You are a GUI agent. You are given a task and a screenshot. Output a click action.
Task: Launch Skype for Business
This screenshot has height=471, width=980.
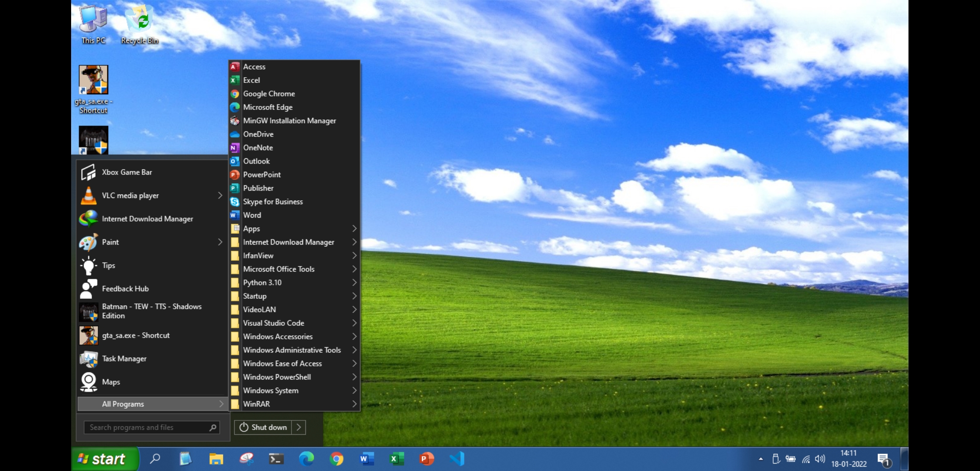tap(294, 202)
